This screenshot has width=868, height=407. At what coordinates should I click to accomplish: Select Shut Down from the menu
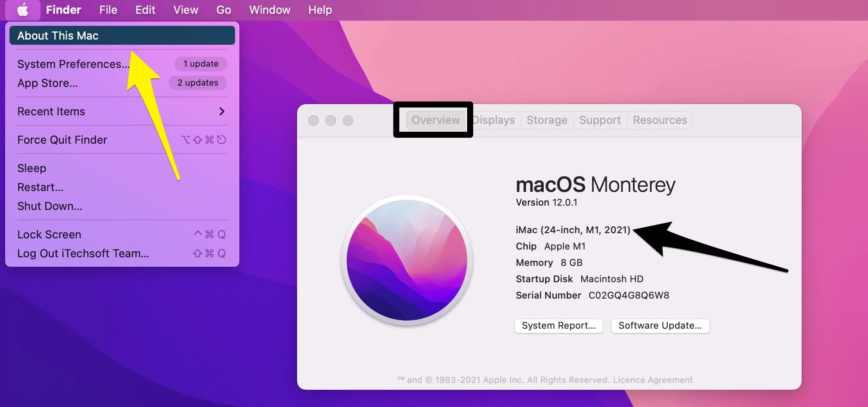click(50, 206)
